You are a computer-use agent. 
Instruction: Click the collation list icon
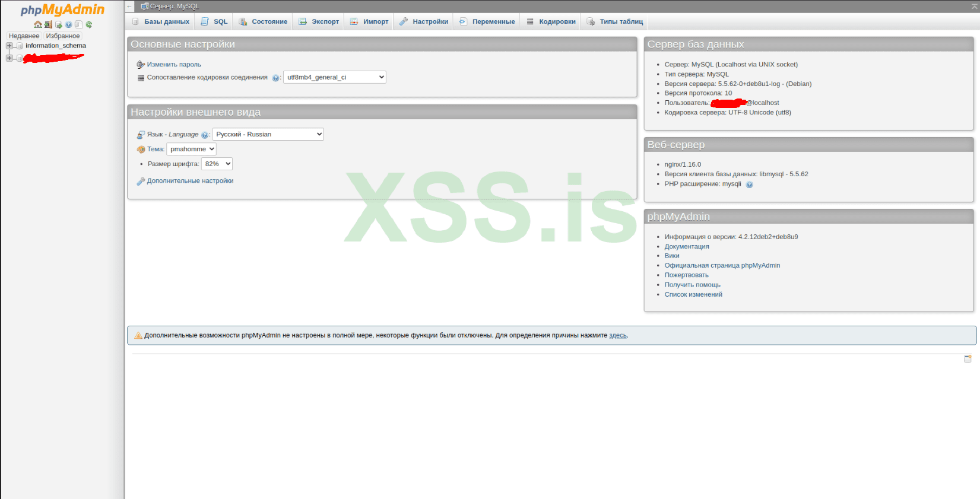[141, 78]
